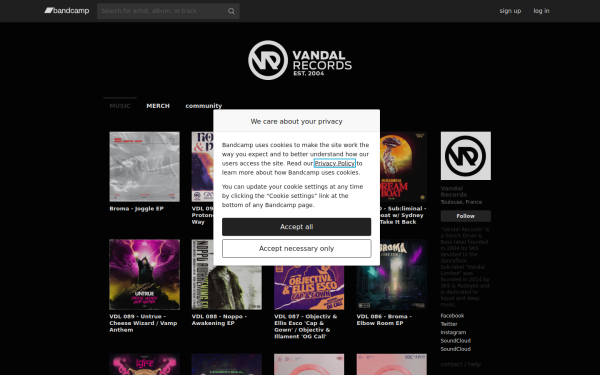
Task: Choose Accept necessary only
Action: tap(297, 249)
